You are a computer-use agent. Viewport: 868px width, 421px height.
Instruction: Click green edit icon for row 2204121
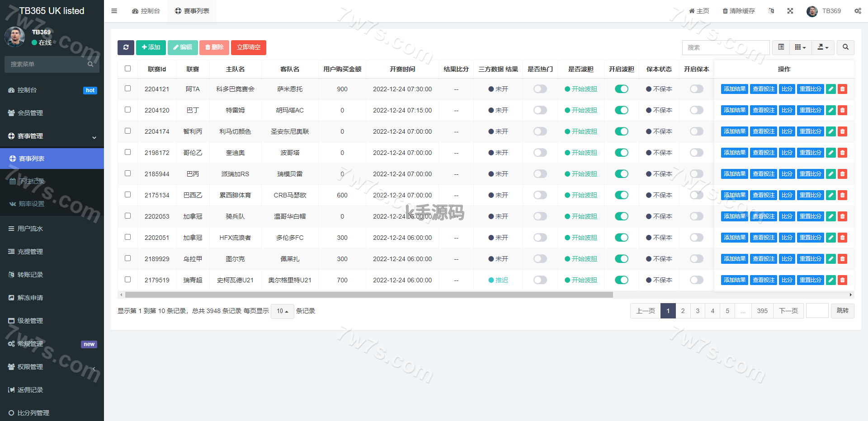click(831, 89)
